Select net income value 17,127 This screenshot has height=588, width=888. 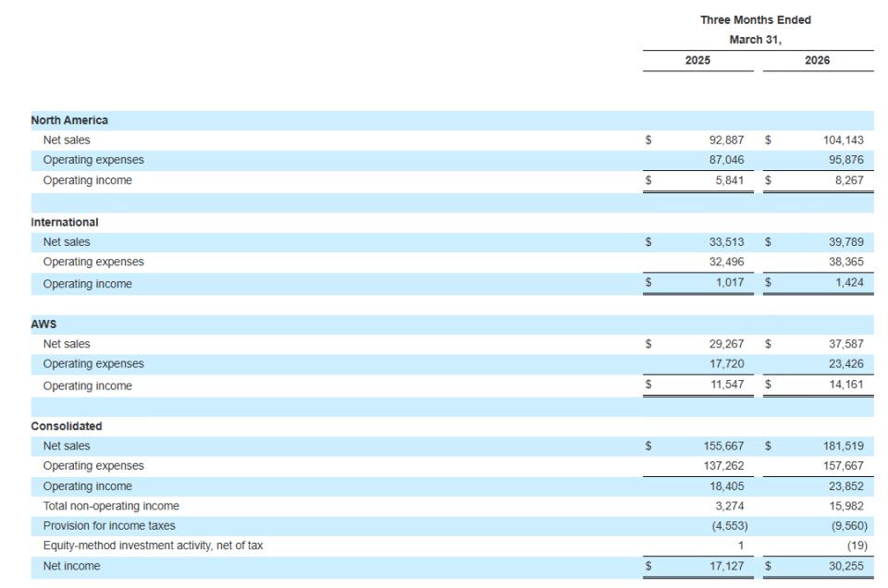pos(727,566)
